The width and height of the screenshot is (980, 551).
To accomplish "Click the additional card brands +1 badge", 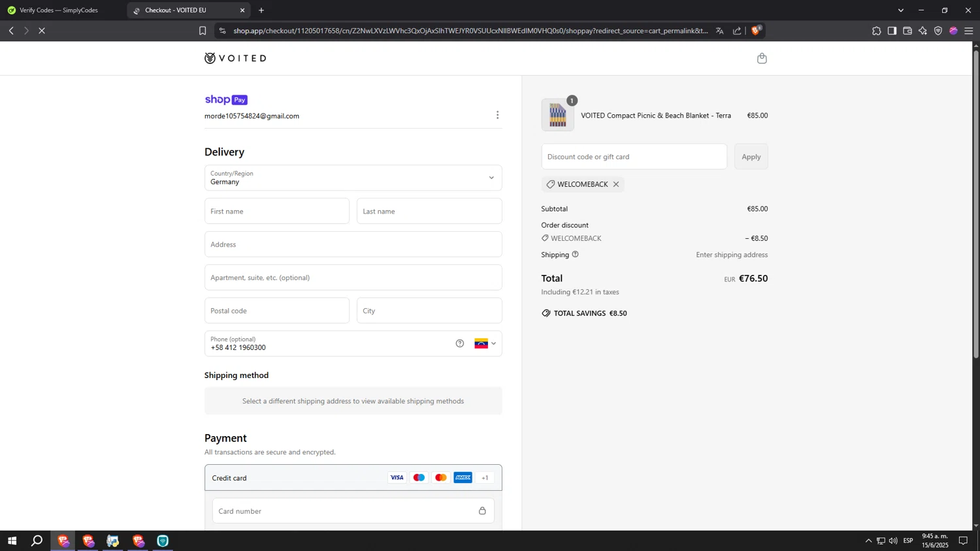I will click(x=485, y=478).
